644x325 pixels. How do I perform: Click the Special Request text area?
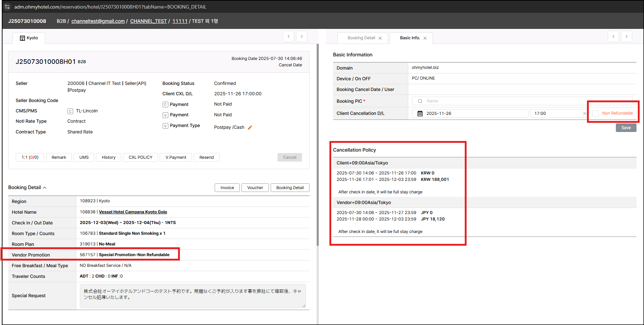coord(193,296)
